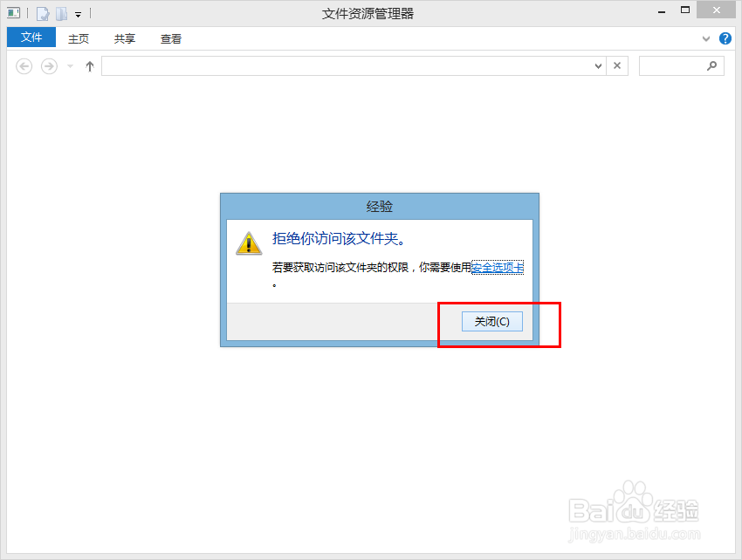Switch to the 共享 ribbon tab

pyautogui.click(x=124, y=38)
